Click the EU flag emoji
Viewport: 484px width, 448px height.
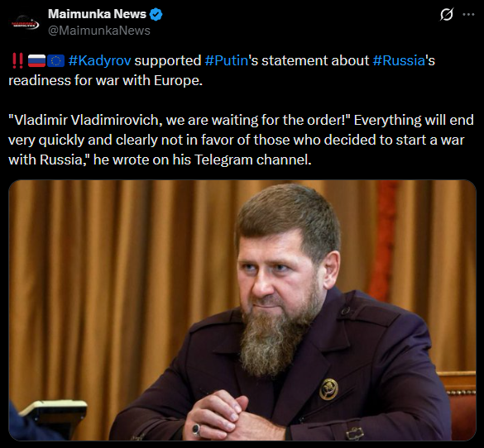pos(55,60)
